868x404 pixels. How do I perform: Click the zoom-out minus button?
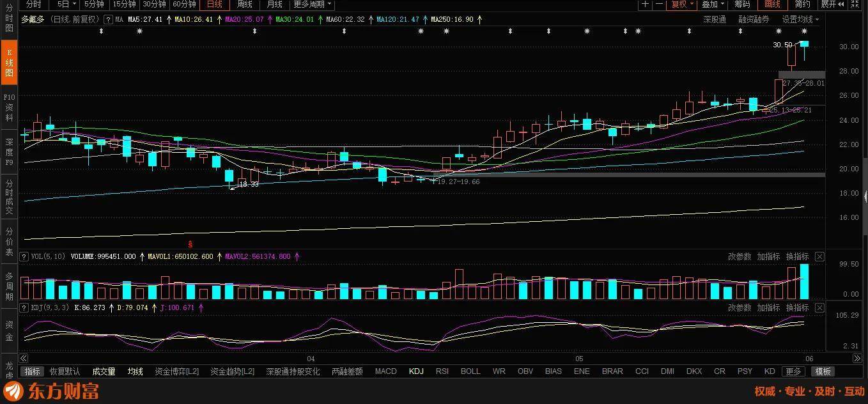coord(658,4)
